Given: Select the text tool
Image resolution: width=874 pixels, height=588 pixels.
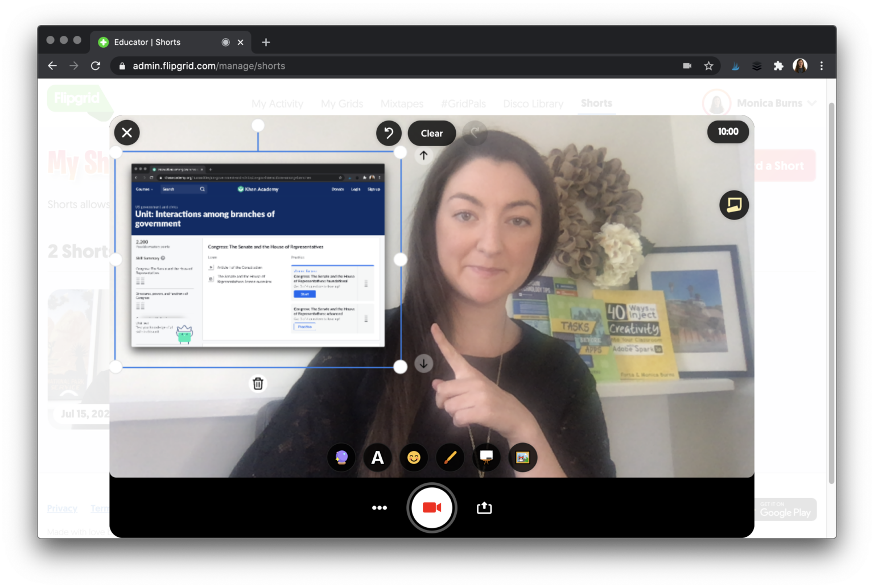Looking at the screenshot, I should [377, 457].
